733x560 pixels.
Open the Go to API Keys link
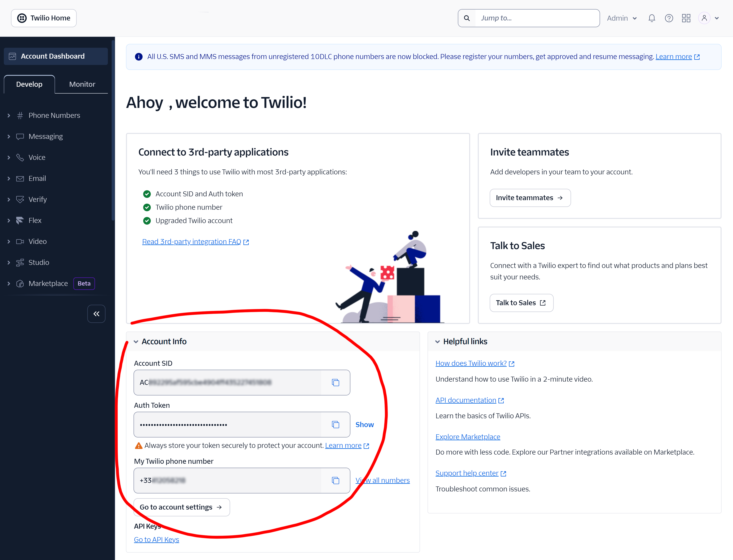pyautogui.click(x=156, y=539)
